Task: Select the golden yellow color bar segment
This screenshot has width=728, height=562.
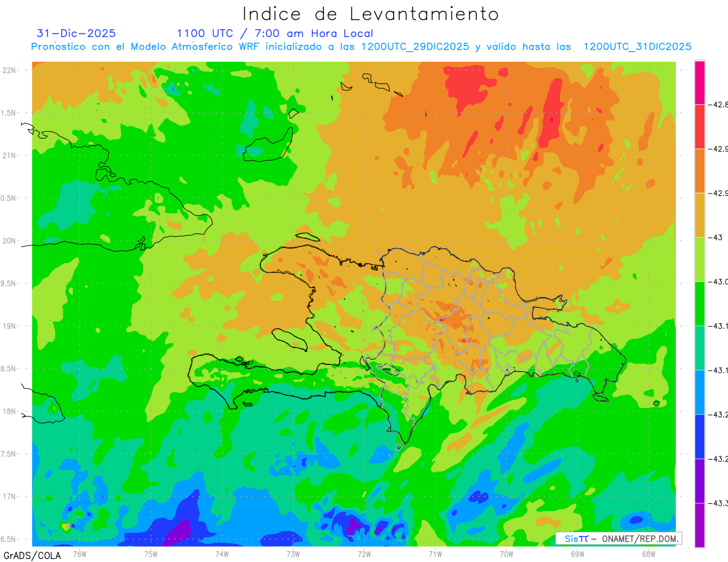Action: point(699,215)
